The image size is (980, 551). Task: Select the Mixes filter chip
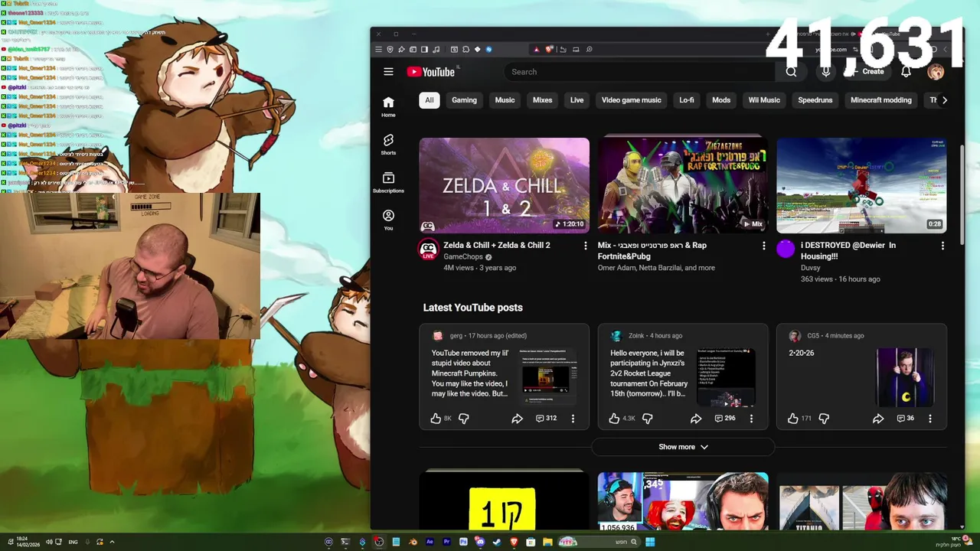click(542, 100)
